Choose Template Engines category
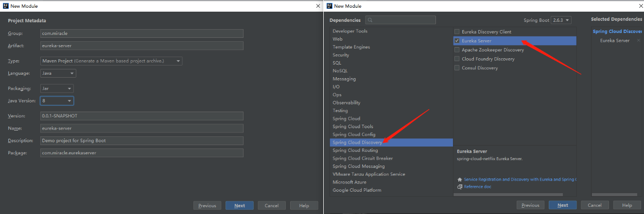Viewport: 644px width, 214px height. pyautogui.click(x=351, y=47)
